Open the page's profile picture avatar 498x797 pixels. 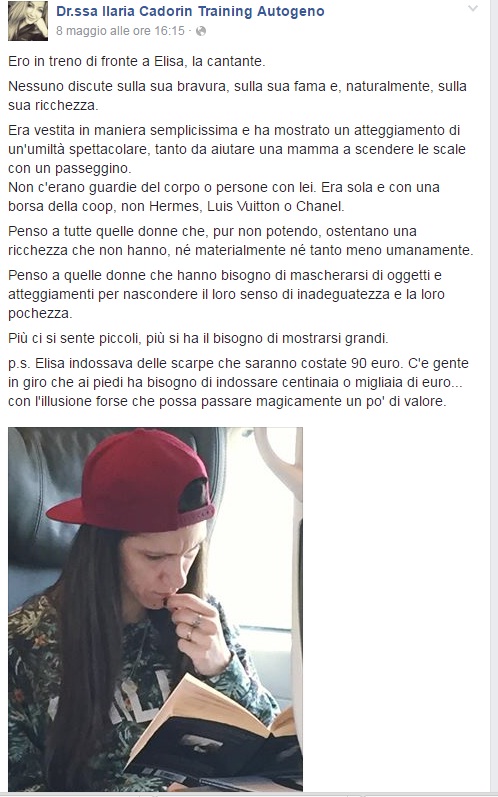pyautogui.click(x=28, y=21)
